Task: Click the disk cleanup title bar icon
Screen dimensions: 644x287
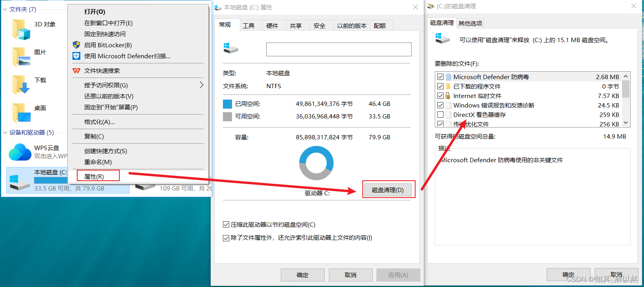Action: click(x=431, y=6)
